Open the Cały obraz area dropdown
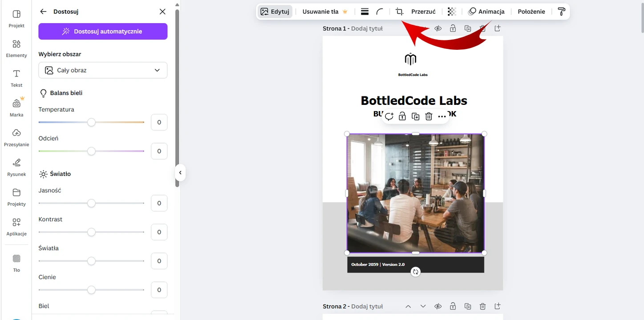The width and height of the screenshot is (644, 320). pos(103,70)
